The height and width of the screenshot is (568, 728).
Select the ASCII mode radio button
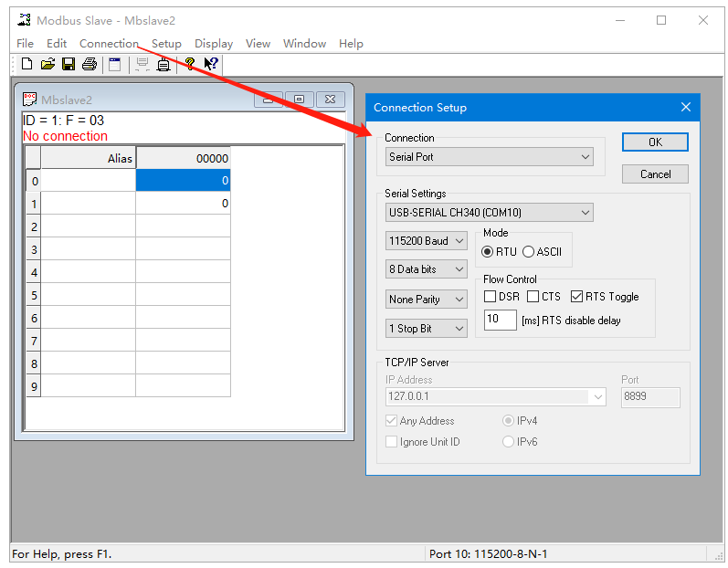pos(529,252)
